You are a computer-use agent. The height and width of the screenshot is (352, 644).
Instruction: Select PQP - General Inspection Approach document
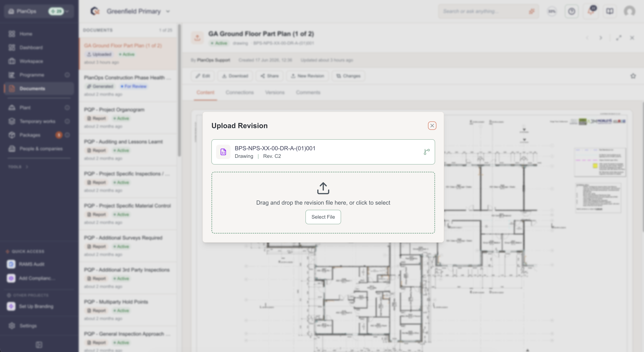[x=128, y=339]
